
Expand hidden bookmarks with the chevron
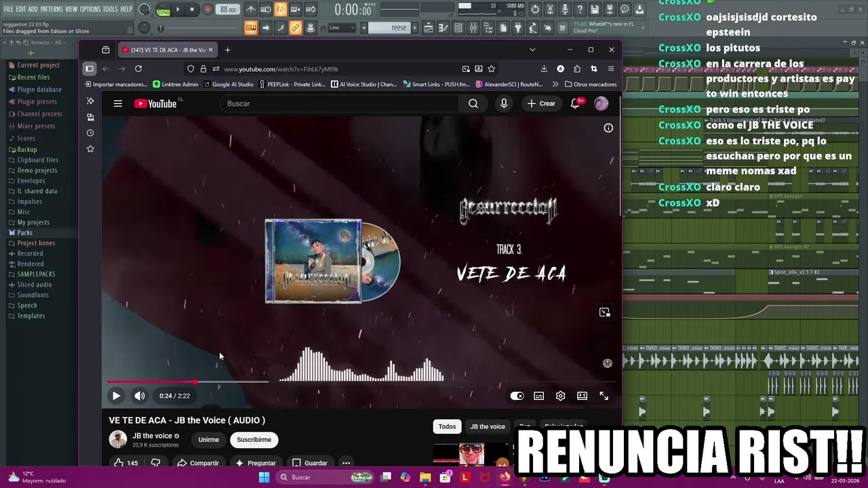[x=555, y=84]
